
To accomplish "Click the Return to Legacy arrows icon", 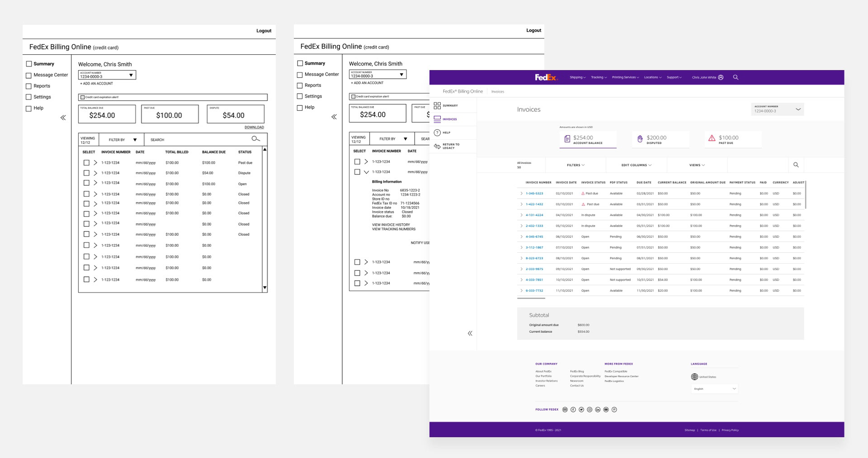I will click(x=437, y=146).
